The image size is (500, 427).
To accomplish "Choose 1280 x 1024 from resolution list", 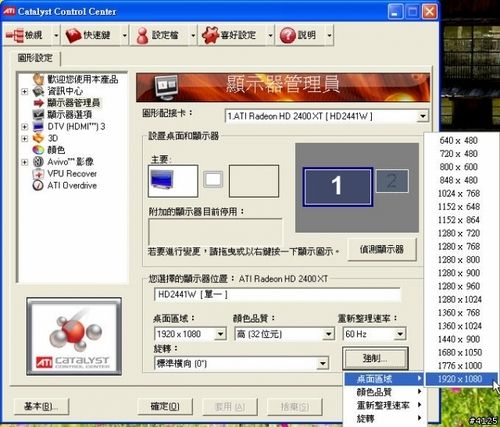I will pyautogui.click(x=460, y=299).
